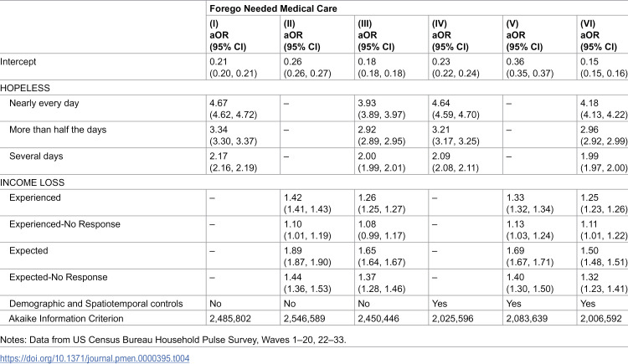This screenshot has height=364, width=628.
Task: Select the INCOME LOSS section heading
Action: tap(32, 182)
